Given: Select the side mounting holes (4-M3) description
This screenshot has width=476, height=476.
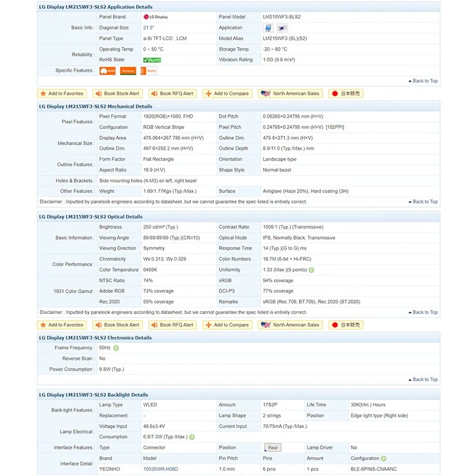Looking at the screenshot, I should click(148, 181).
